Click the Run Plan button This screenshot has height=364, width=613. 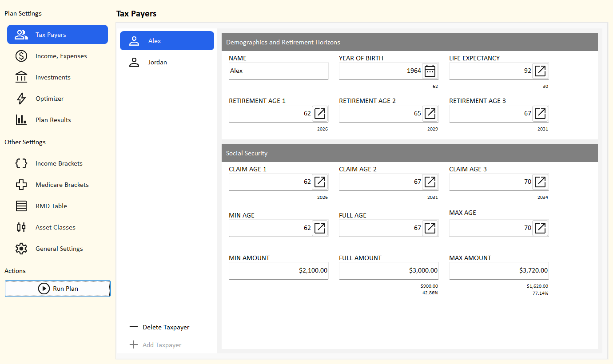58,289
